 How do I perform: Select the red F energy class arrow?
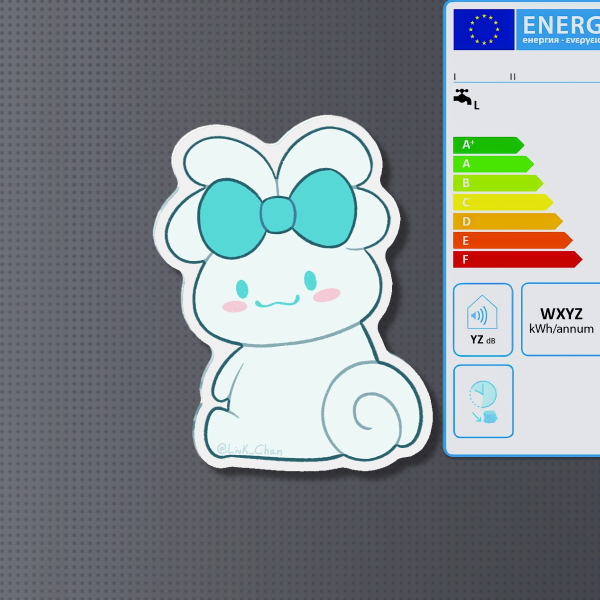click(518, 259)
